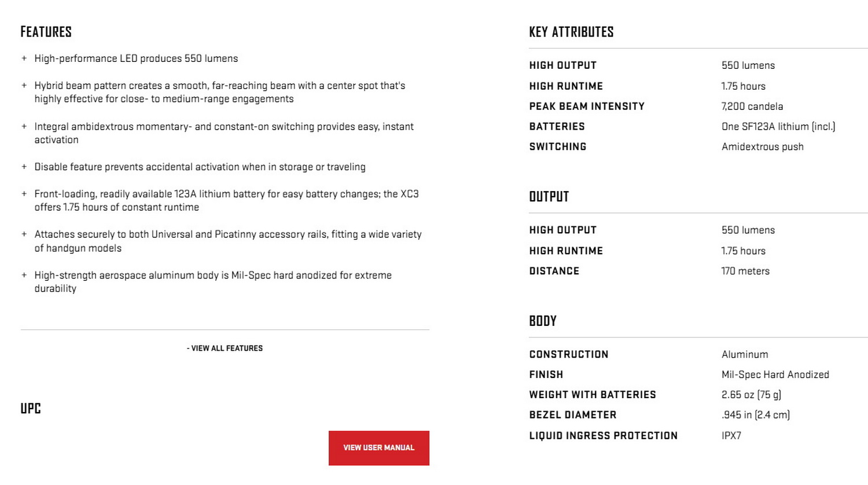Click the Peak Beam Intensity label
This screenshot has height=485, width=868.
point(586,106)
